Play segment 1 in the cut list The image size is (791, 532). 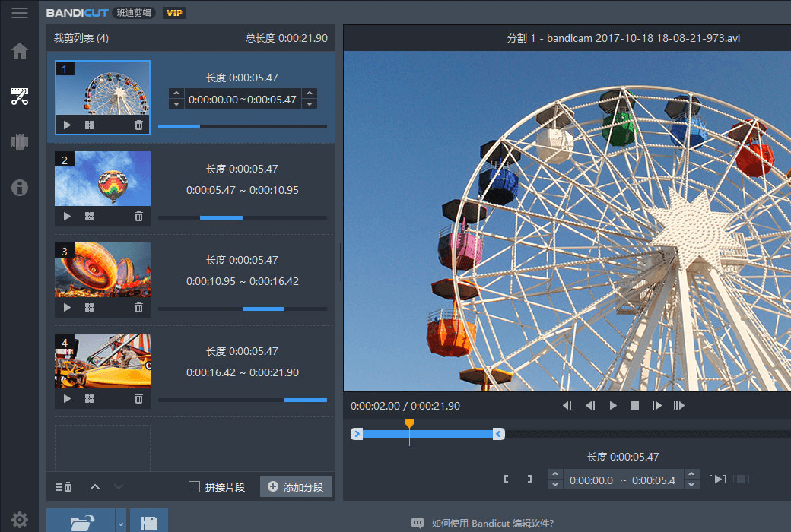67,125
